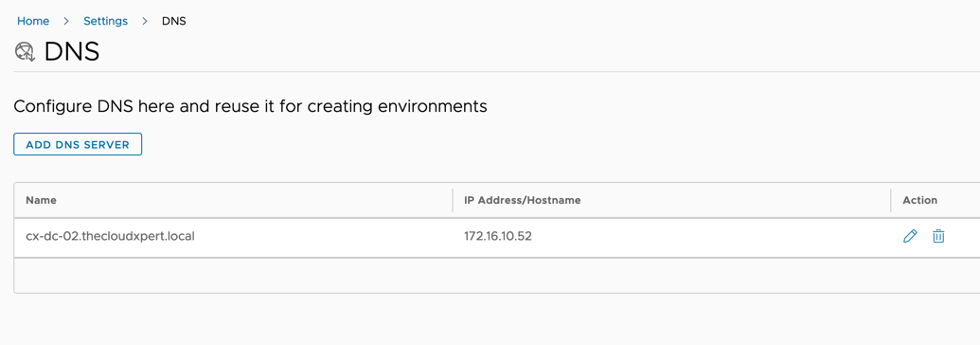Click the divider between IP Address and Action columns

(x=891, y=200)
